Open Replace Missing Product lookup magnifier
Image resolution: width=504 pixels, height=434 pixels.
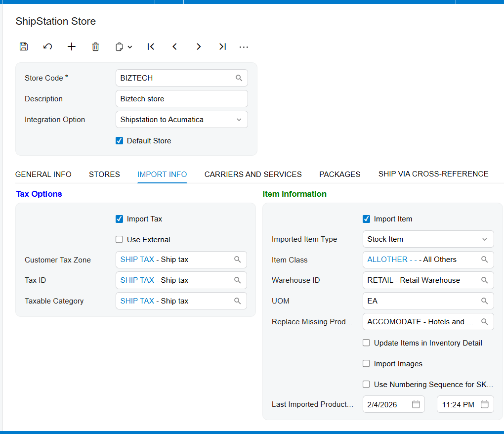click(484, 321)
